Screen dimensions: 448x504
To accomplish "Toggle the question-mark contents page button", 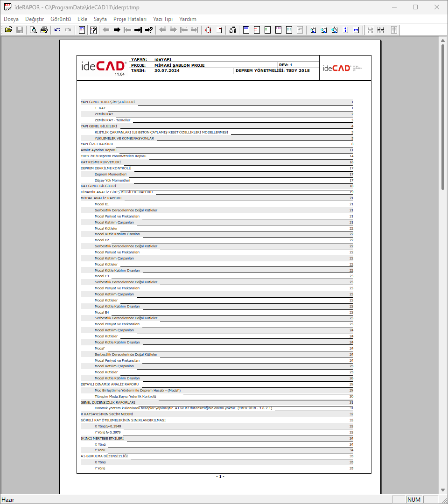I will coord(93,30).
